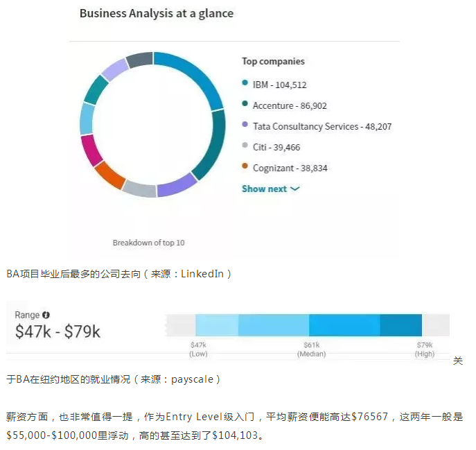This screenshot has height=450, width=476.
Task: Click the Show next link
Action: [x=270, y=189]
